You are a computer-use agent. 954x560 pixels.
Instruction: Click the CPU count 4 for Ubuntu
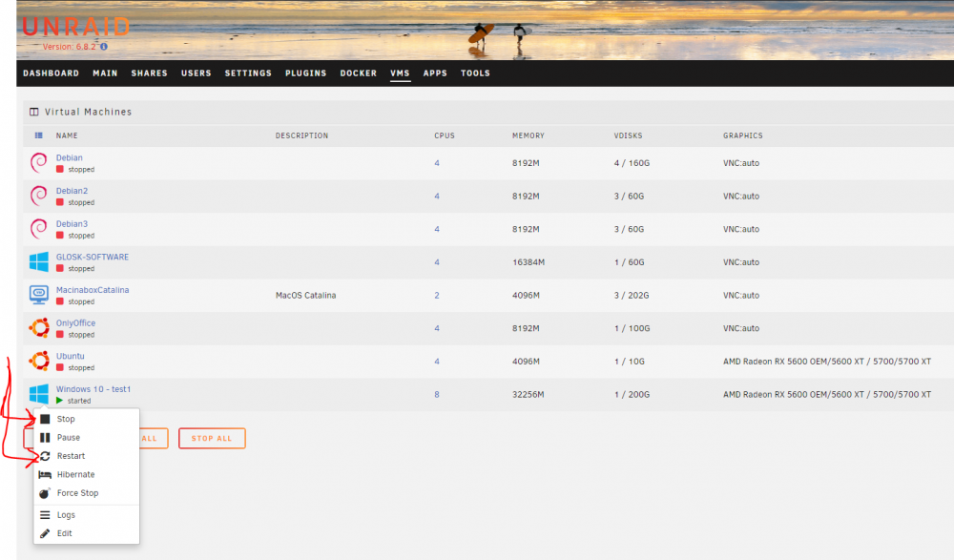point(437,362)
